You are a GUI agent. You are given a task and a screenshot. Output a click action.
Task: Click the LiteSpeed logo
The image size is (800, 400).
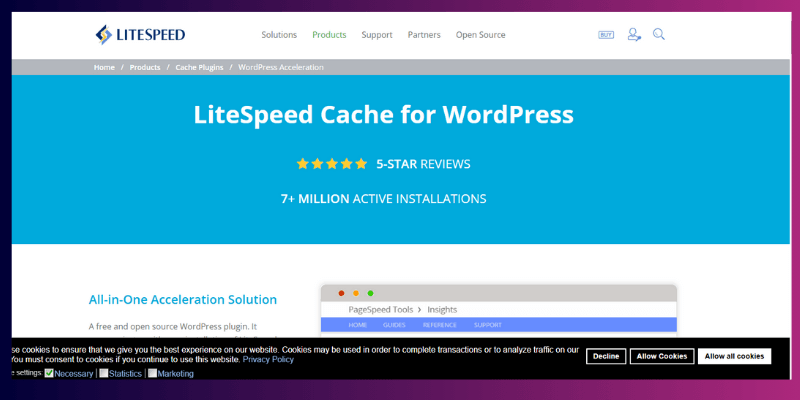(x=140, y=35)
